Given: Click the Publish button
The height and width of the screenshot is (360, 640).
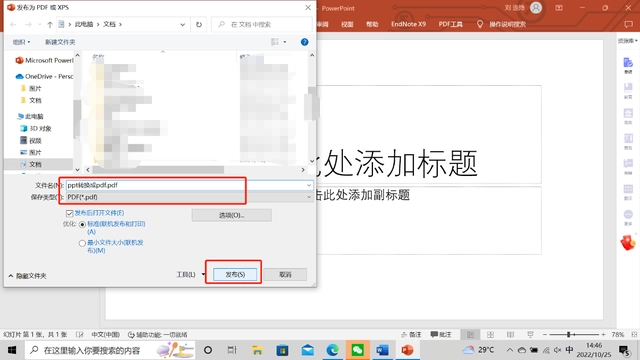Looking at the screenshot, I should pos(235,275).
